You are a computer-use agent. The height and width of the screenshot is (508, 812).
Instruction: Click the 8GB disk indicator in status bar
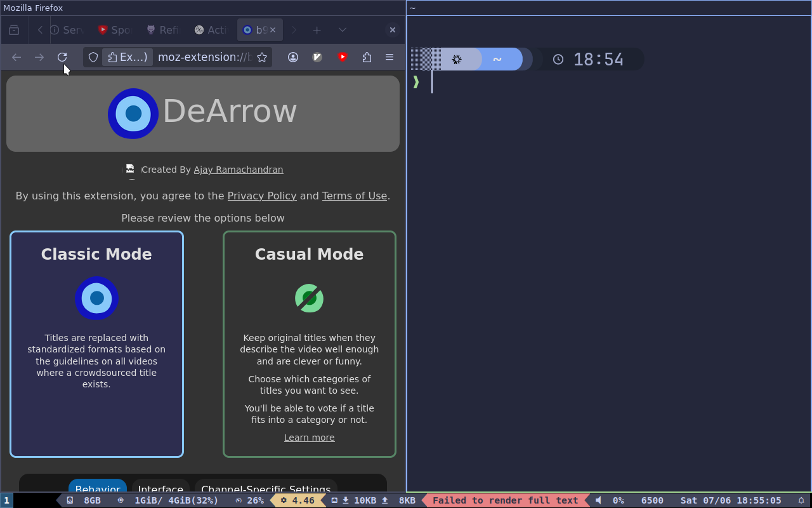[84, 500]
